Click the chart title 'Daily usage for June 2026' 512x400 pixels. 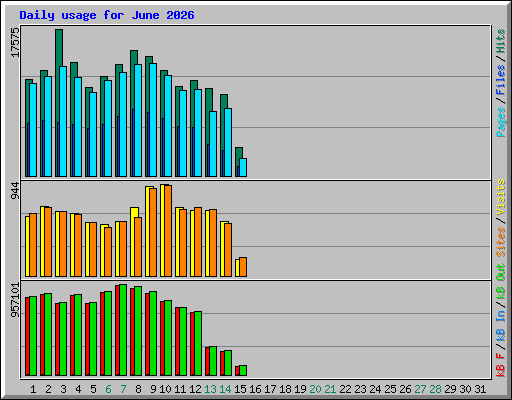pyautogui.click(x=107, y=15)
